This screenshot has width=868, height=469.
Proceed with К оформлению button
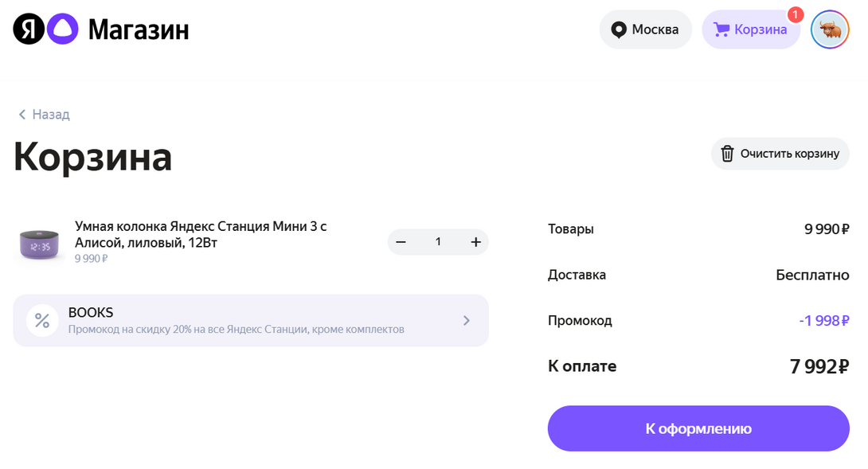(x=698, y=428)
